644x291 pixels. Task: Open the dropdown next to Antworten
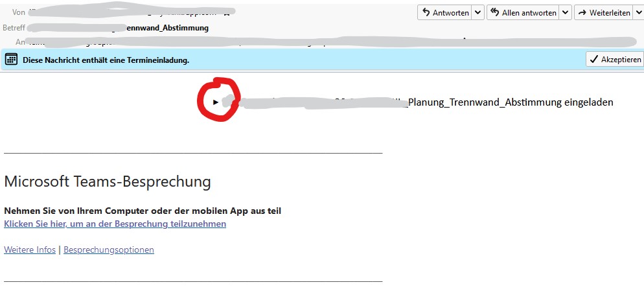point(477,12)
